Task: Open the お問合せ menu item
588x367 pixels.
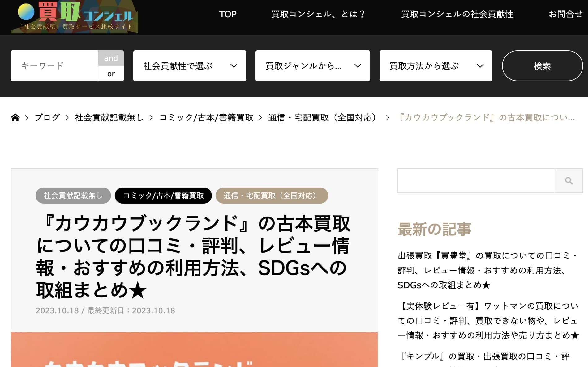Action: 565,14
